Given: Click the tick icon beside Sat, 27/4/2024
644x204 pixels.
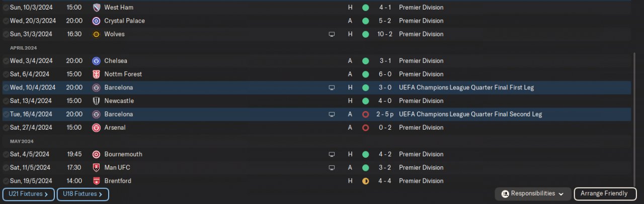Looking at the screenshot, I should [6, 128].
